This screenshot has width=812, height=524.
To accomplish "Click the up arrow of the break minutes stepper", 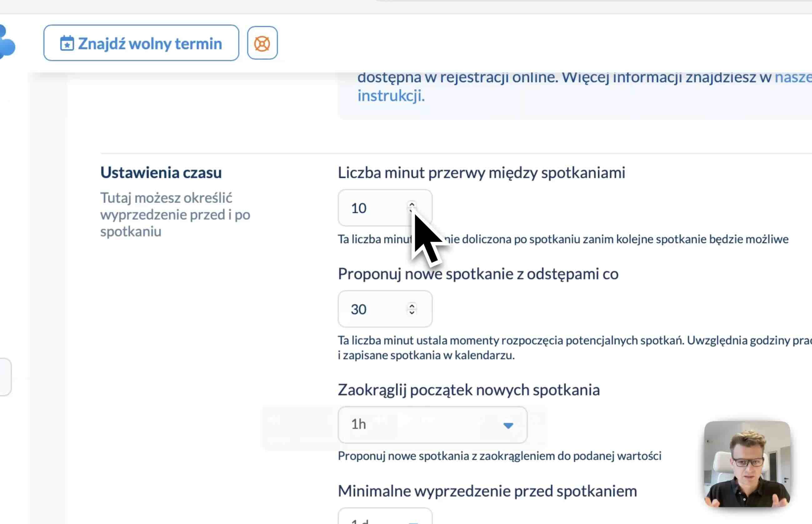I will [412, 204].
